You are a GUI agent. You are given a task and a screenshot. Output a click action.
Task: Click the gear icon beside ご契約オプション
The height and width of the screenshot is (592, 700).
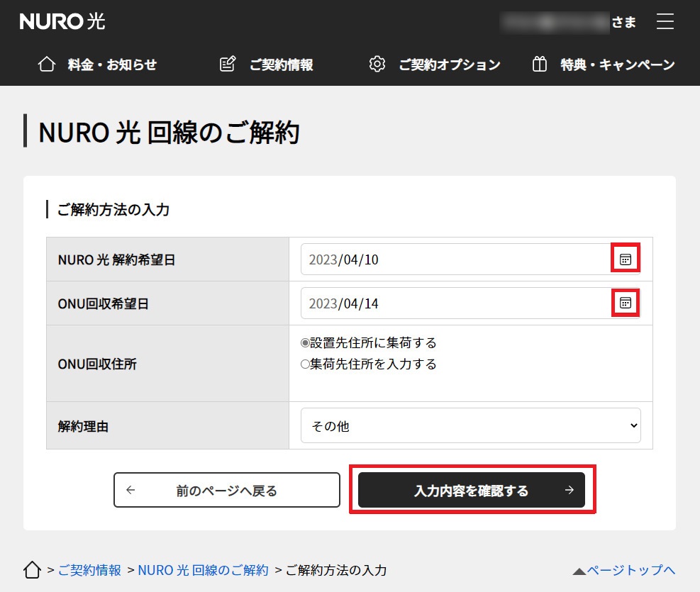pyautogui.click(x=377, y=65)
